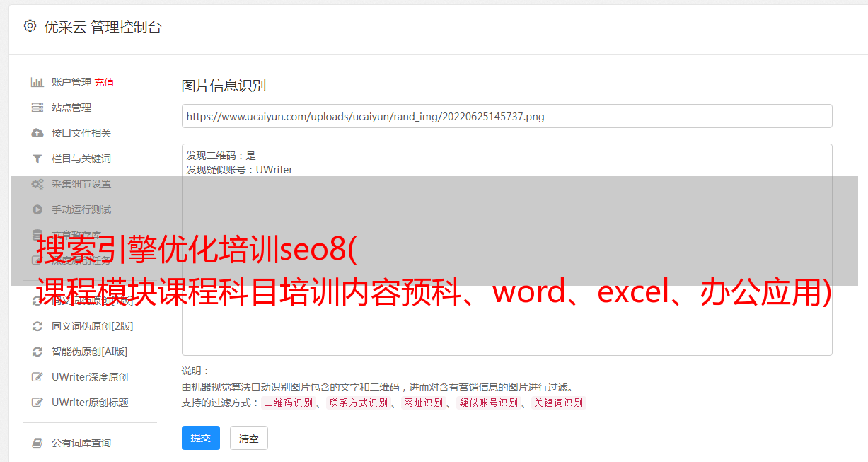Click the bar chart icon next to 账户管理
This screenshot has height=462, width=868.
[37, 82]
